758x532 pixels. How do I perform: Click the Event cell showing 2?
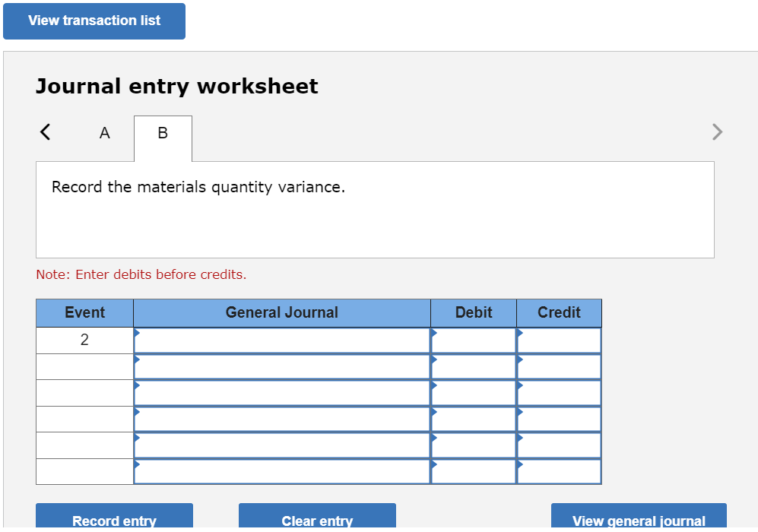point(84,340)
